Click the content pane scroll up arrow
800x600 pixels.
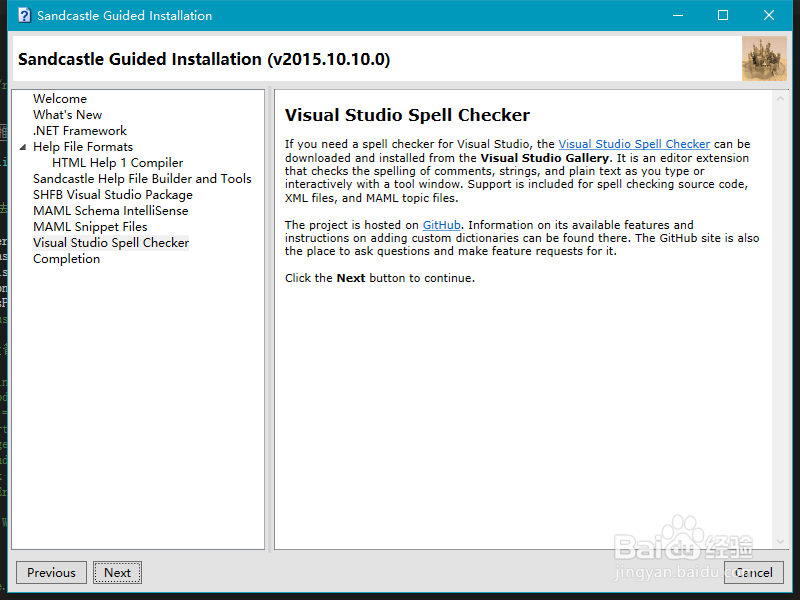[780, 98]
